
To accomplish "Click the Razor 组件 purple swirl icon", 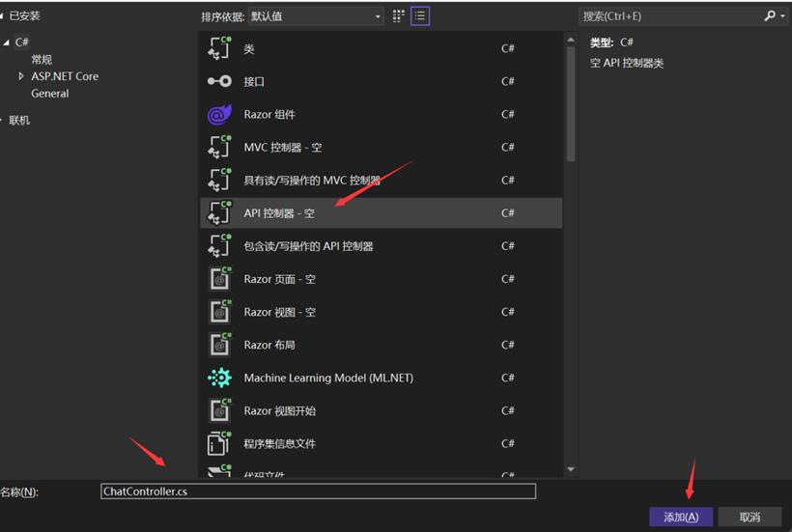I will pos(219,115).
